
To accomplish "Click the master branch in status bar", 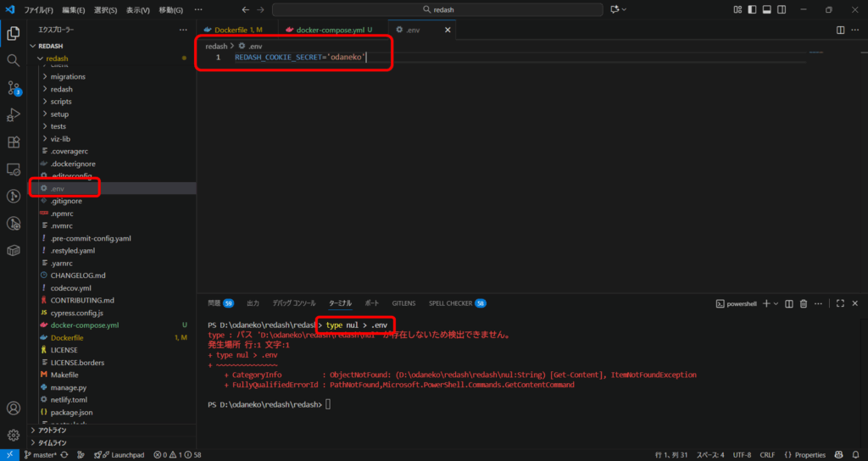I will [40, 455].
